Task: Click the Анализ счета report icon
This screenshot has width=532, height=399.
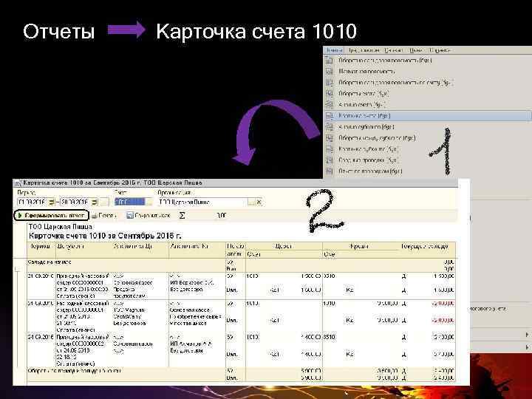Action: click(329, 104)
